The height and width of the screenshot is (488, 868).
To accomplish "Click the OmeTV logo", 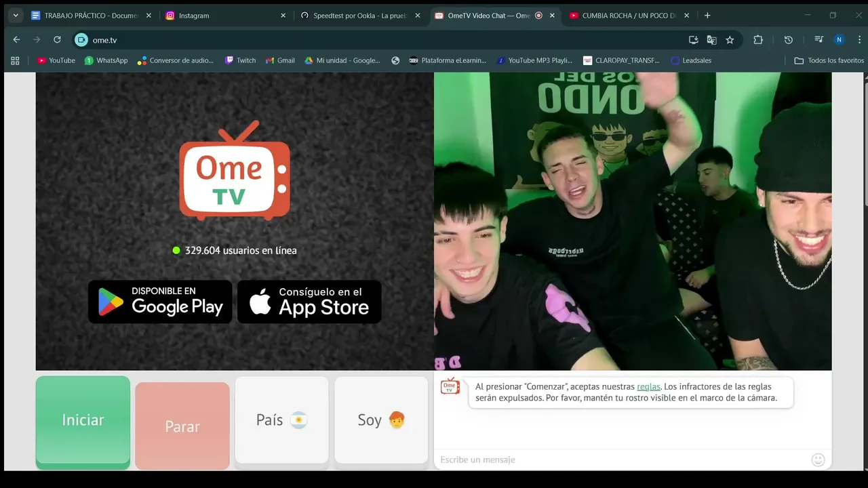I will tap(235, 171).
